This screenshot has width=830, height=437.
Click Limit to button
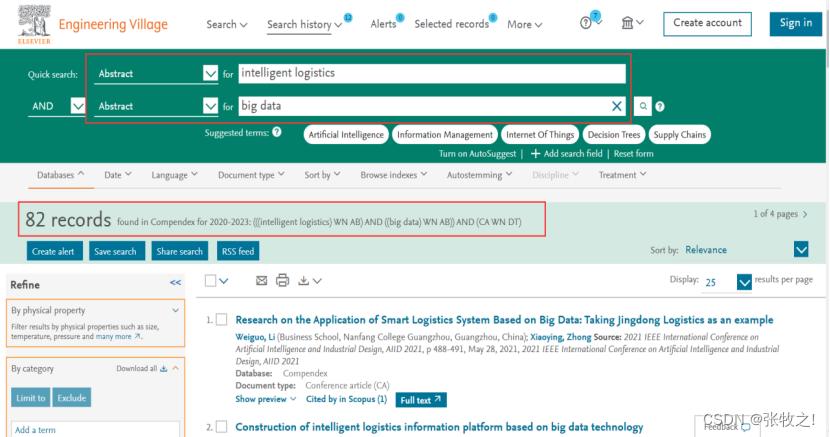31,398
